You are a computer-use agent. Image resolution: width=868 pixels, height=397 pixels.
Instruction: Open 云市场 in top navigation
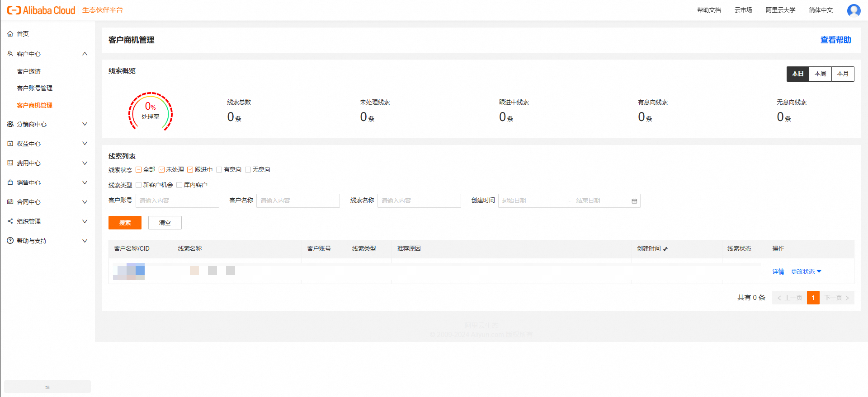coord(743,10)
